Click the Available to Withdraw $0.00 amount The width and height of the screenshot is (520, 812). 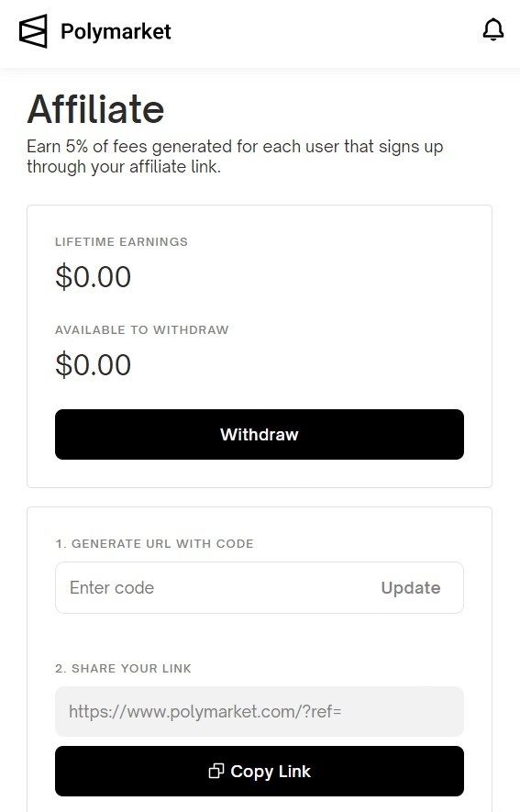coord(94,364)
